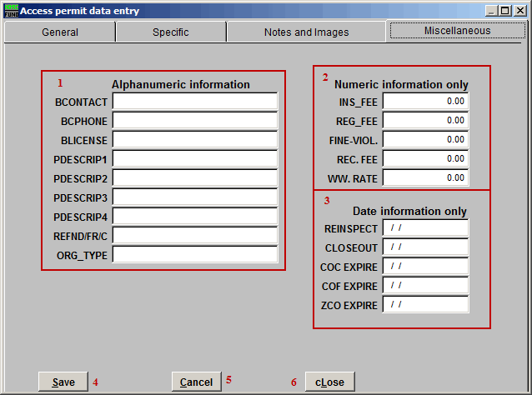This screenshot has height=395, width=532.
Task: Click the Cancel button
Action: tap(196, 382)
